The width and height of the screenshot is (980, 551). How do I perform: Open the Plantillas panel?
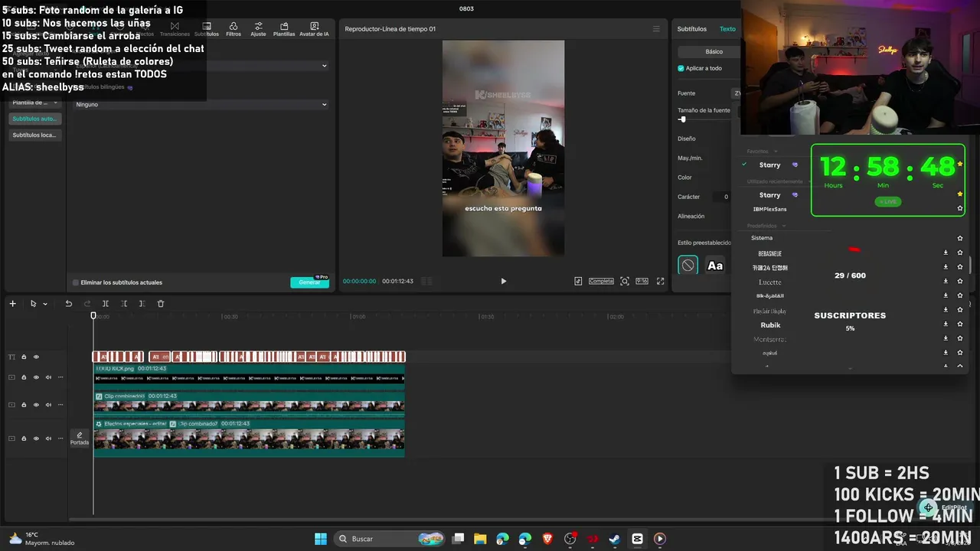click(284, 29)
